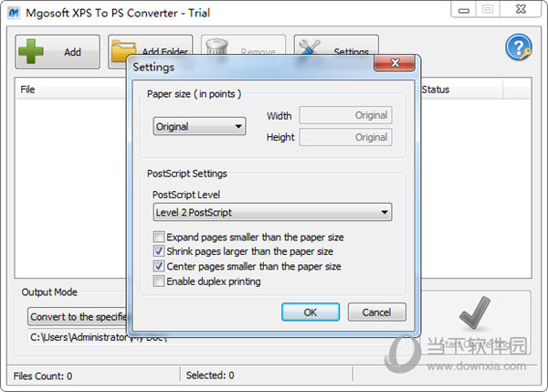Click the 'PostScript Level' label
The height and width of the screenshot is (392, 548).
tap(186, 195)
